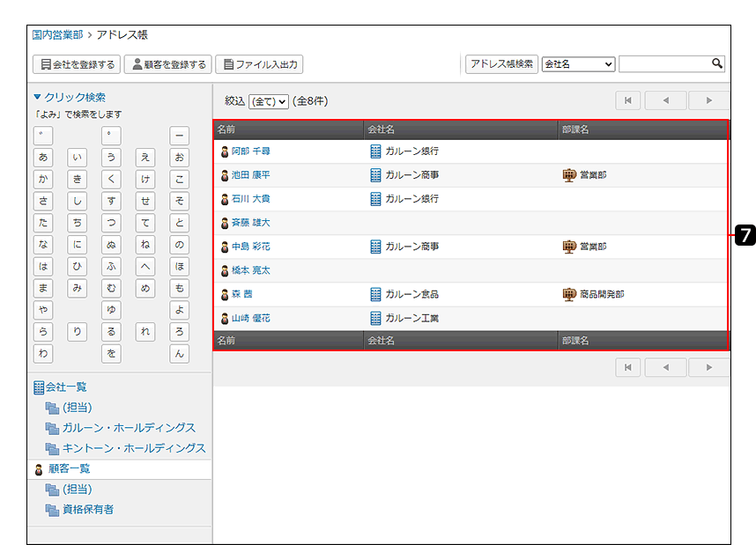Open 資格保有者 customer list folder

[x=87, y=509]
